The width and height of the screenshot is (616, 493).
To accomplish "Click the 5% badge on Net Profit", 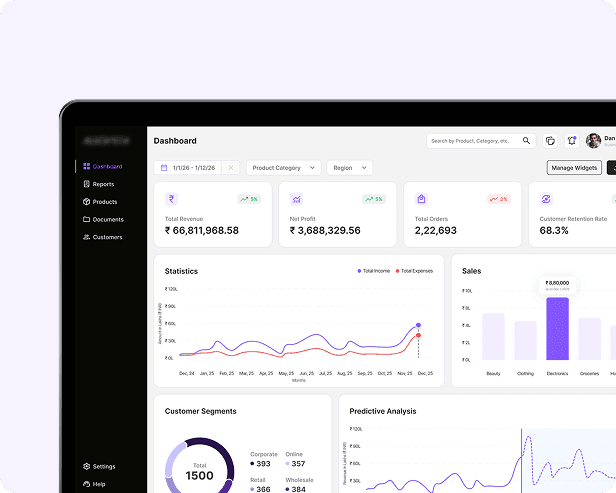I will [374, 199].
